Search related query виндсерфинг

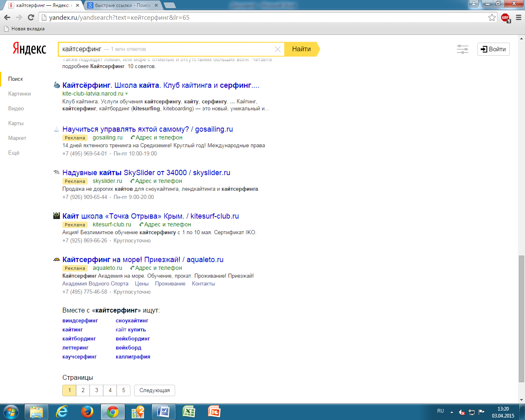coord(80,320)
